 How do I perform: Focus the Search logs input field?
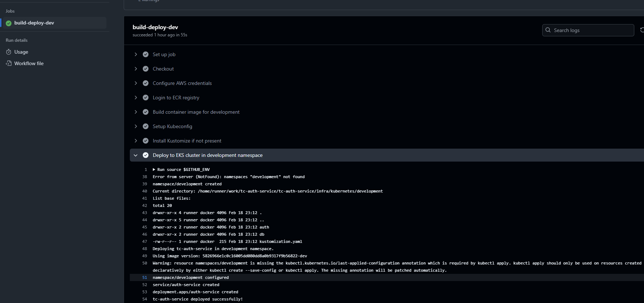pyautogui.click(x=588, y=30)
